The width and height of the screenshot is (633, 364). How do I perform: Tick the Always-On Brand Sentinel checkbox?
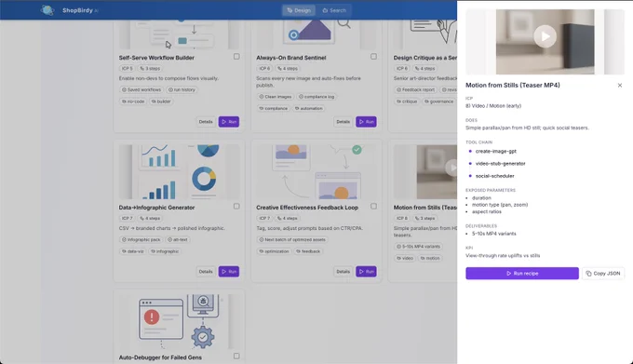click(374, 57)
